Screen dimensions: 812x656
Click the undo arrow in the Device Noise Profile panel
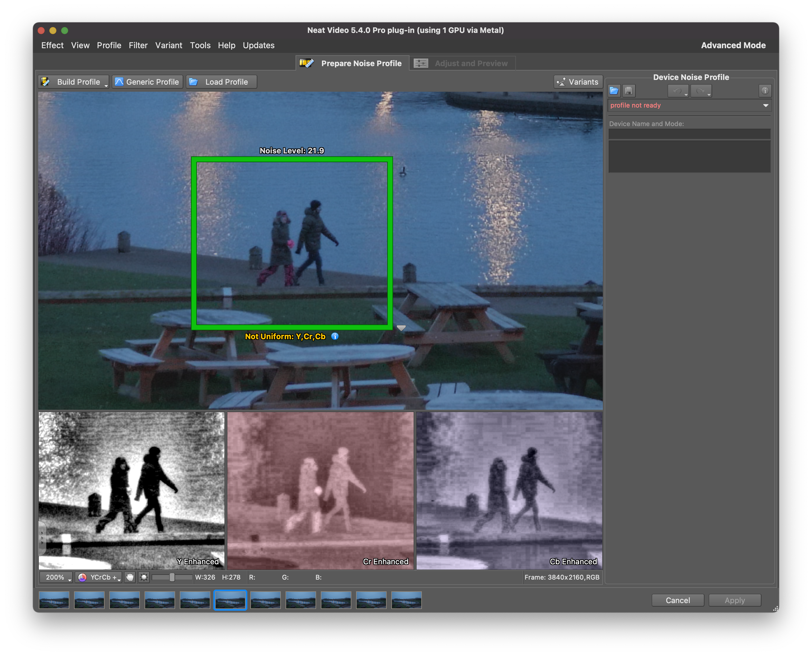(x=677, y=91)
